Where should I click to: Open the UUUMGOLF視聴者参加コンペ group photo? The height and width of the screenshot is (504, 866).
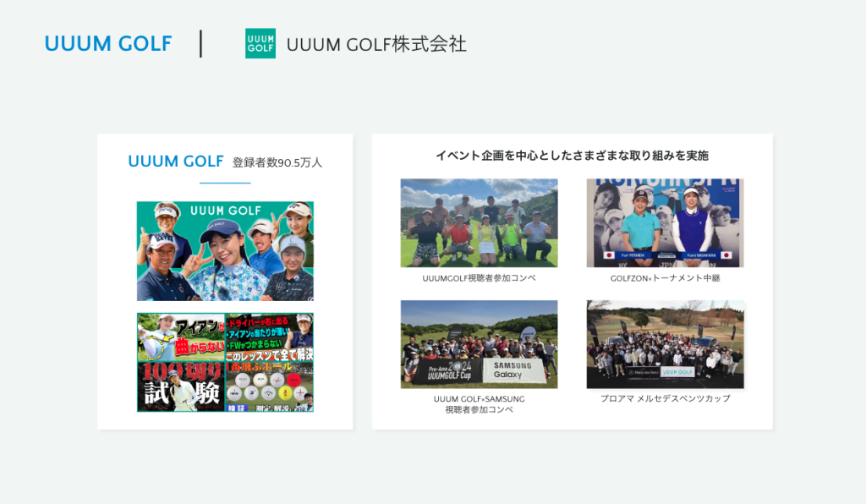click(479, 222)
